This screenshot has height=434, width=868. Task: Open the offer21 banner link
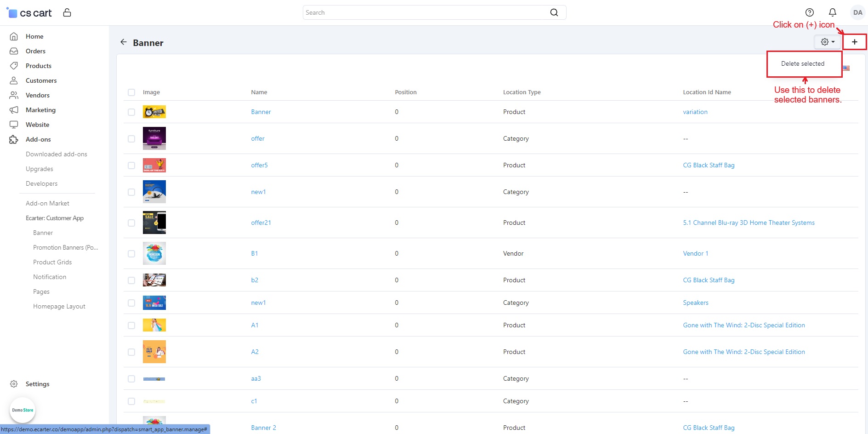(x=261, y=223)
